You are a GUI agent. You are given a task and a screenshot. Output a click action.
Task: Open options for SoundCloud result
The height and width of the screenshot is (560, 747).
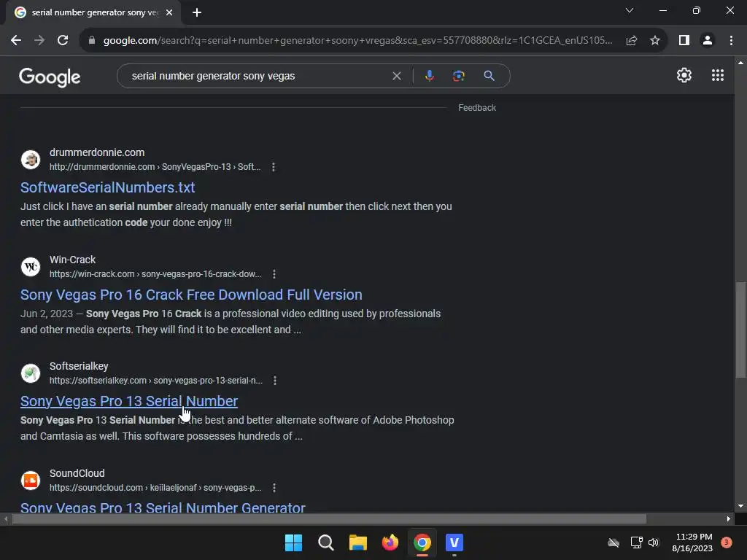(x=274, y=488)
